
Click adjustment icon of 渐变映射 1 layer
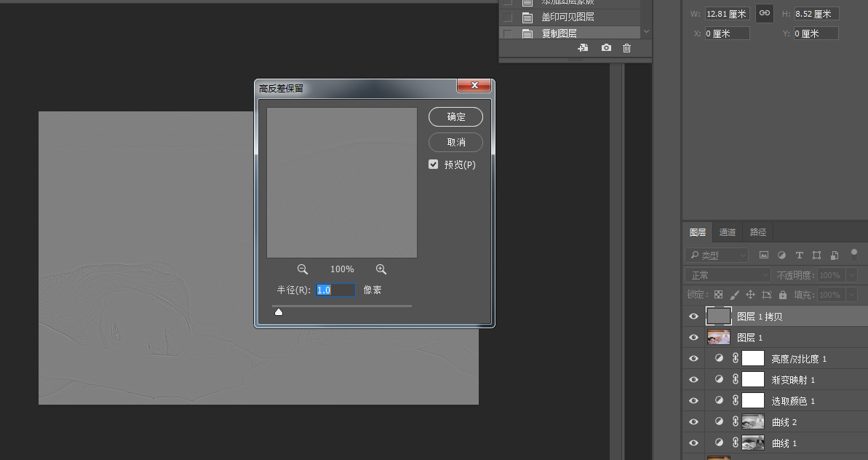(x=719, y=380)
